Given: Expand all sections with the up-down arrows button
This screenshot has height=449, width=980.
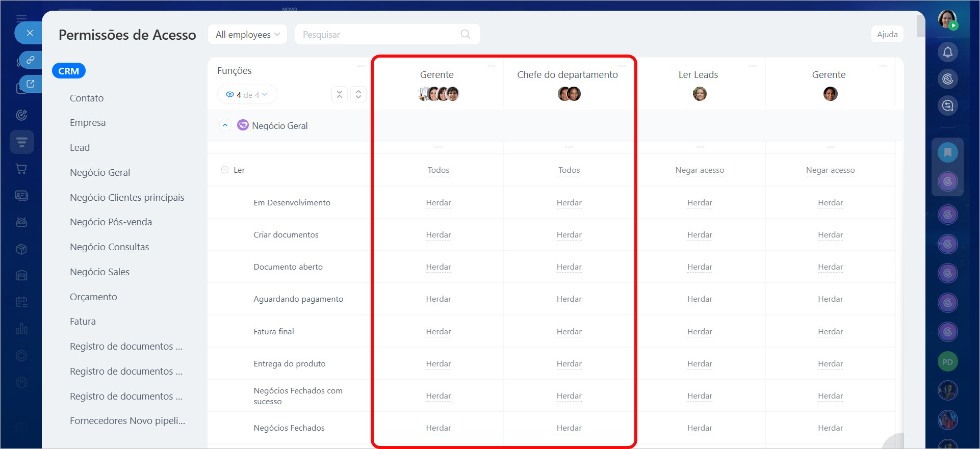Looking at the screenshot, I should (x=358, y=94).
